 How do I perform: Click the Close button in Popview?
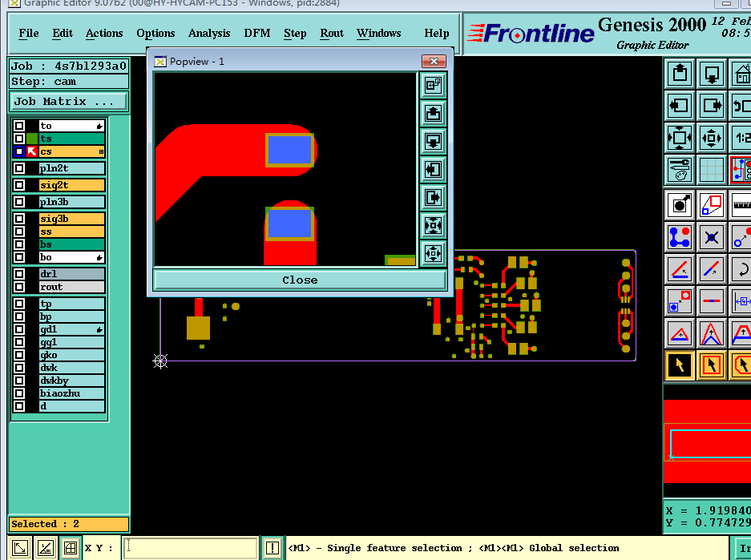pos(300,280)
